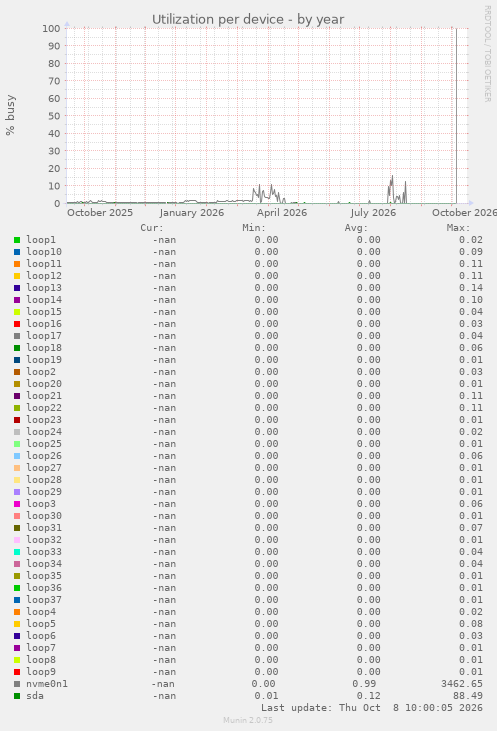Click the 'July 2026' axis label
This screenshot has height=731, width=497.
coord(373,213)
